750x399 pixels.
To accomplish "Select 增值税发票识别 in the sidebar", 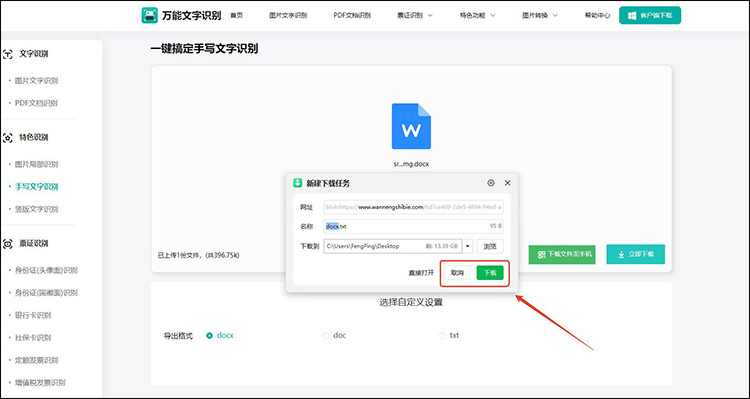I will [x=40, y=383].
